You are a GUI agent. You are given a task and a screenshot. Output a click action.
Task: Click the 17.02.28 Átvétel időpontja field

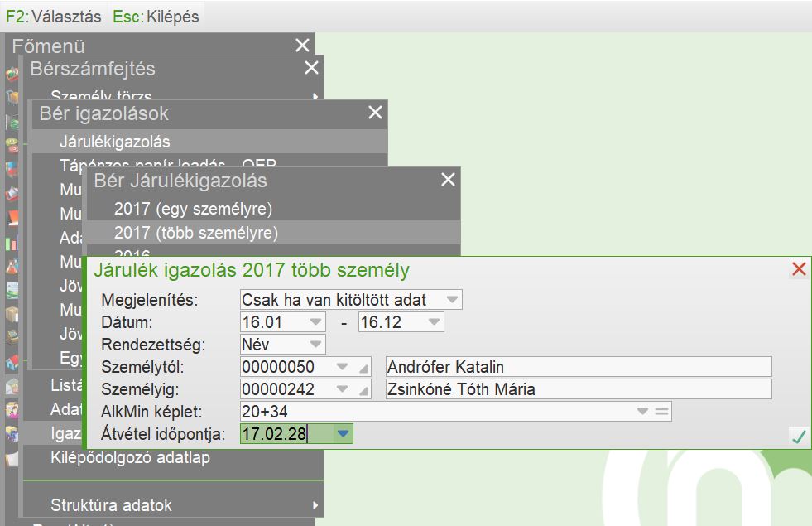(x=296, y=434)
